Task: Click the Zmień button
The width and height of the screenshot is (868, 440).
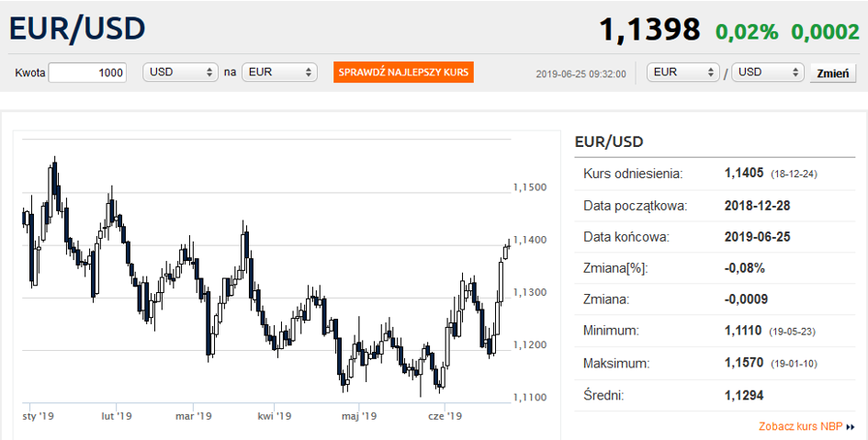Action: click(x=833, y=73)
